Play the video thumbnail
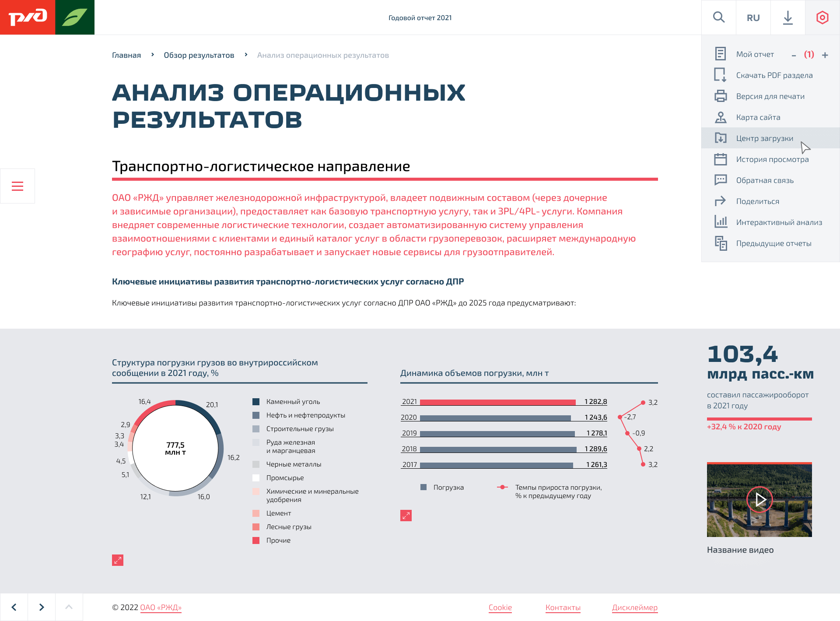840x621 pixels. 759,500
